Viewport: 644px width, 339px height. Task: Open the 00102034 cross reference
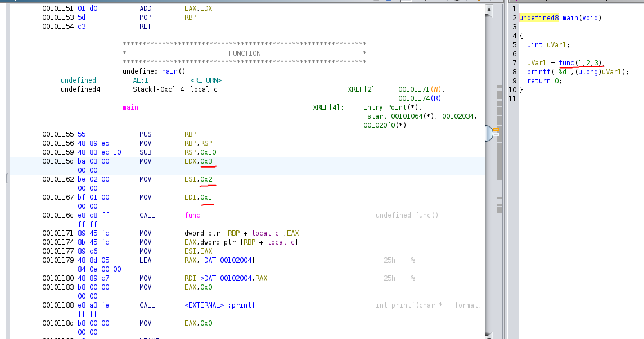tap(458, 116)
